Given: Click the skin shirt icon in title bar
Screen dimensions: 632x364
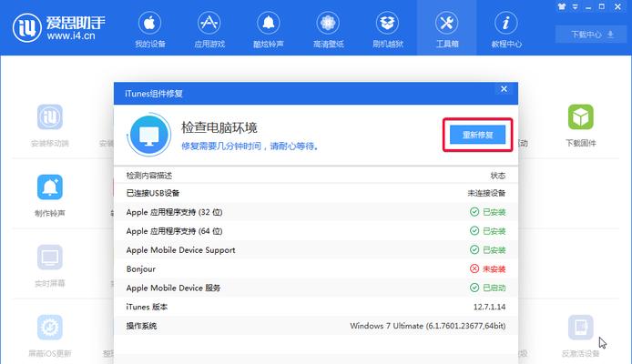Looking at the screenshot, I should pos(562,7).
